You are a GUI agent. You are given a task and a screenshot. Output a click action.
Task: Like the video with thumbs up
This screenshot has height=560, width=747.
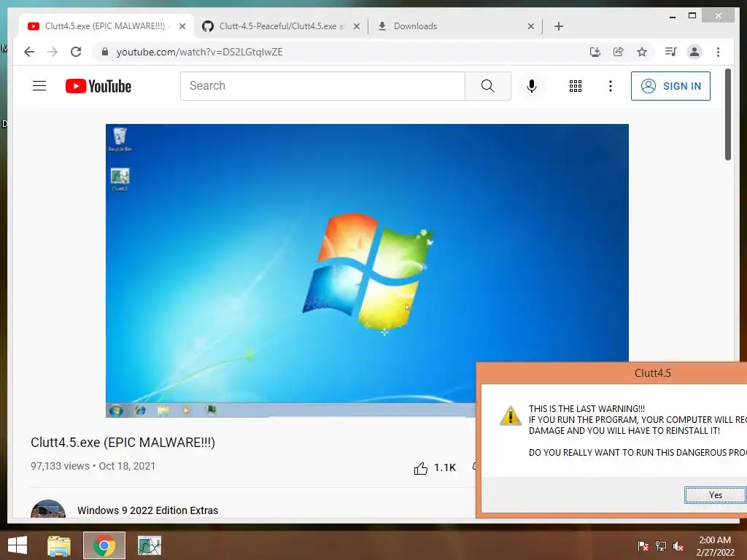pyautogui.click(x=421, y=469)
